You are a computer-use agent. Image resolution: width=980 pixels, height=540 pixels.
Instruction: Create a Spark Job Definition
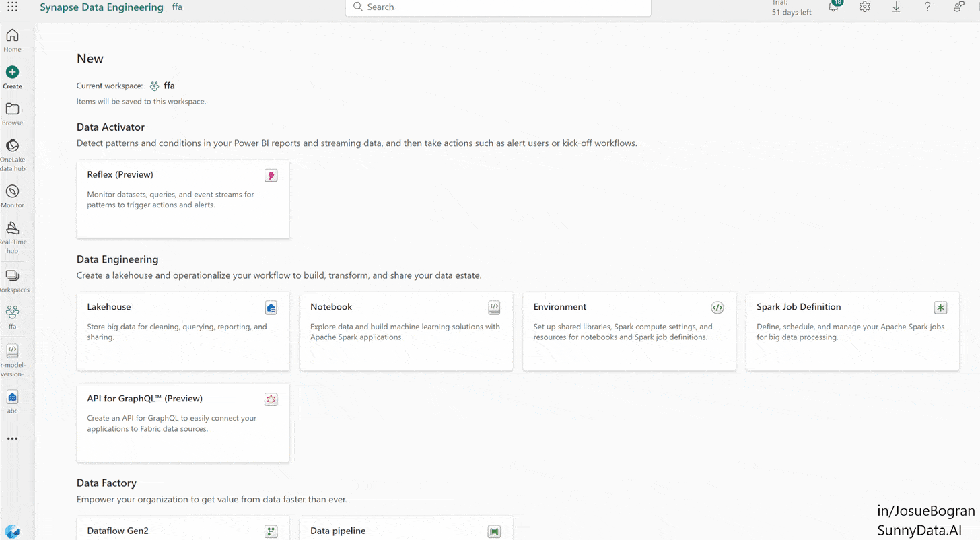click(x=853, y=331)
